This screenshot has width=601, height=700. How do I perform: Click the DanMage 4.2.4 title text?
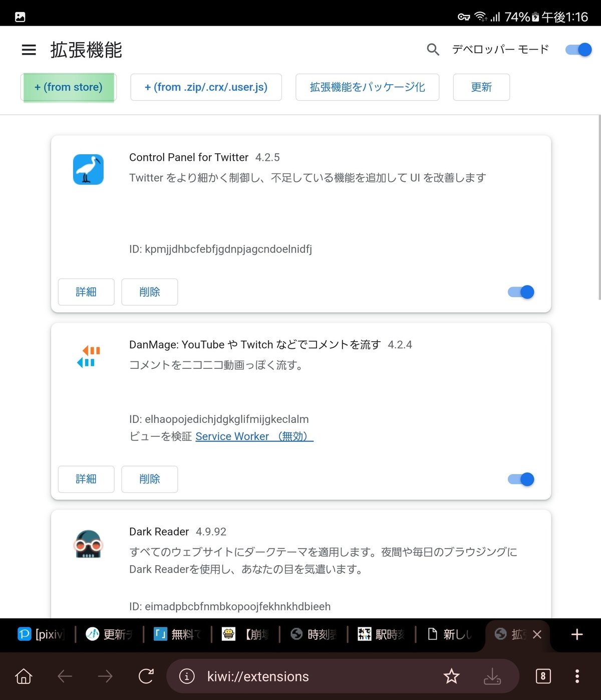tap(270, 345)
